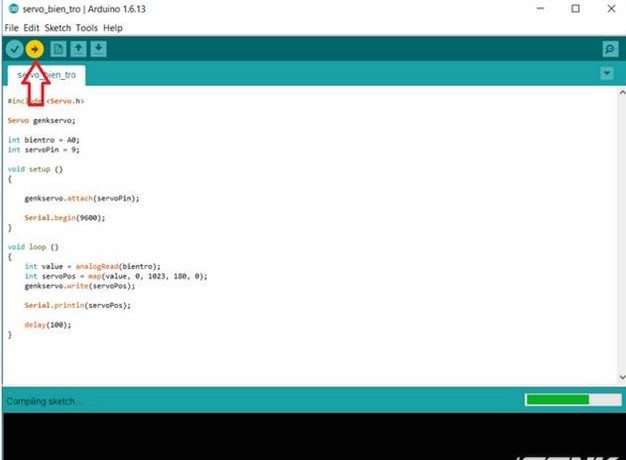Click the black console output area
Screen dimensions: 626x460
250,435
